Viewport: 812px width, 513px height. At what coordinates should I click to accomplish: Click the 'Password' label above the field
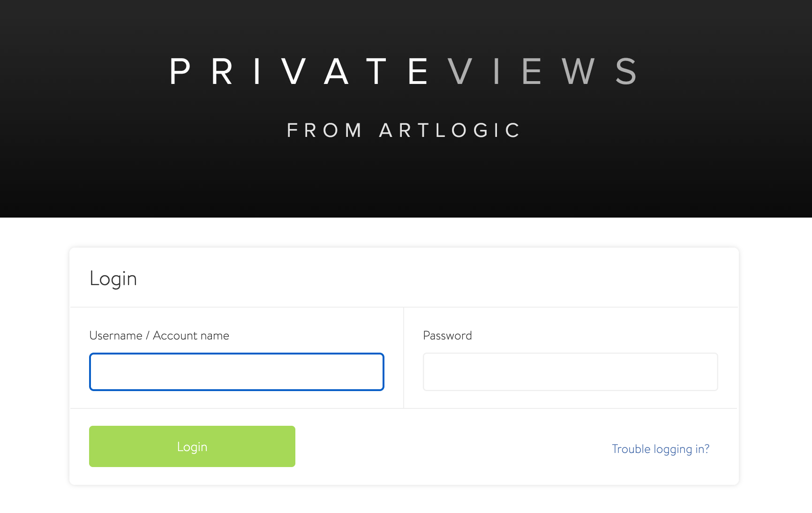(447, 336)
